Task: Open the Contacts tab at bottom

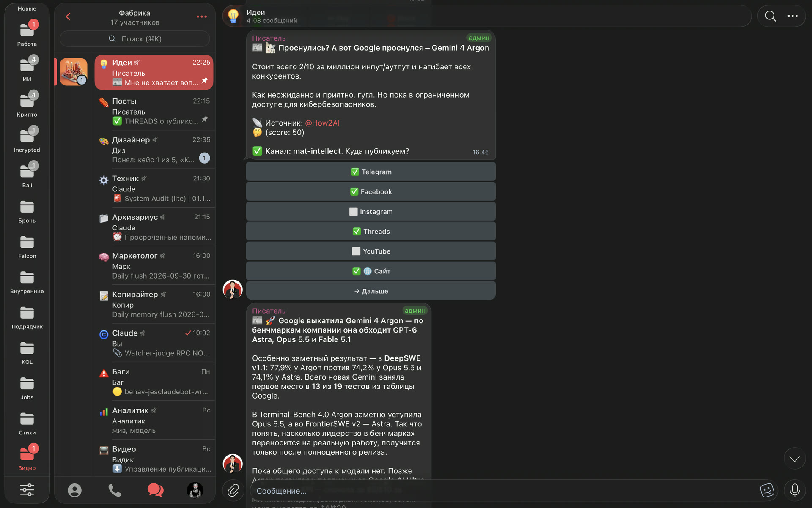Action: click(x=74, y=490)
